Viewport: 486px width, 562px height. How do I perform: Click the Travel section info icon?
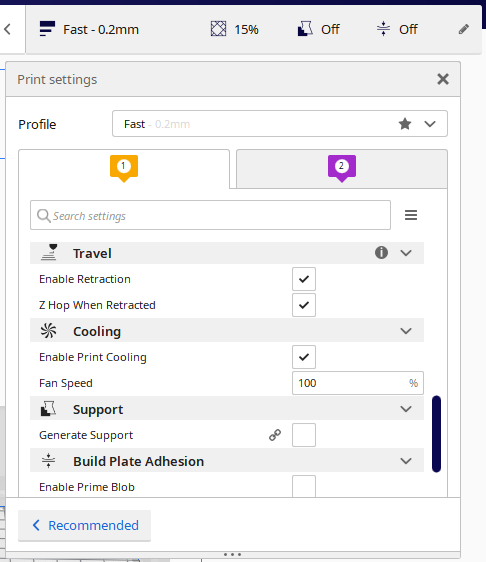(381, 253)
